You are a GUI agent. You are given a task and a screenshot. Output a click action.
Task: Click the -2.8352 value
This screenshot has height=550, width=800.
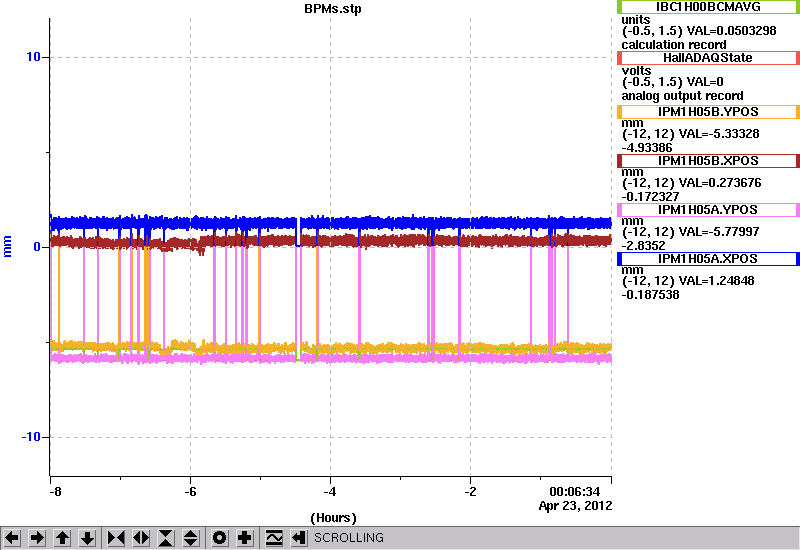click(x=643, y=246)
